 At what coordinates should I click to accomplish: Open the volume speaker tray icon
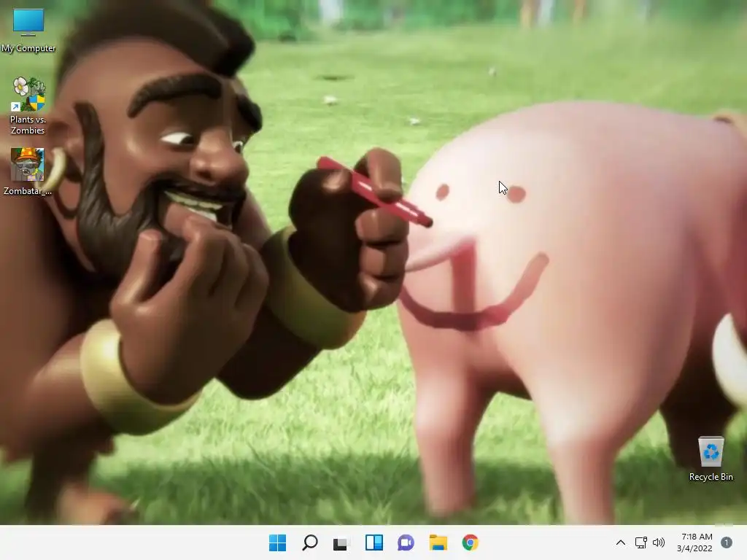tap(659, 542)
